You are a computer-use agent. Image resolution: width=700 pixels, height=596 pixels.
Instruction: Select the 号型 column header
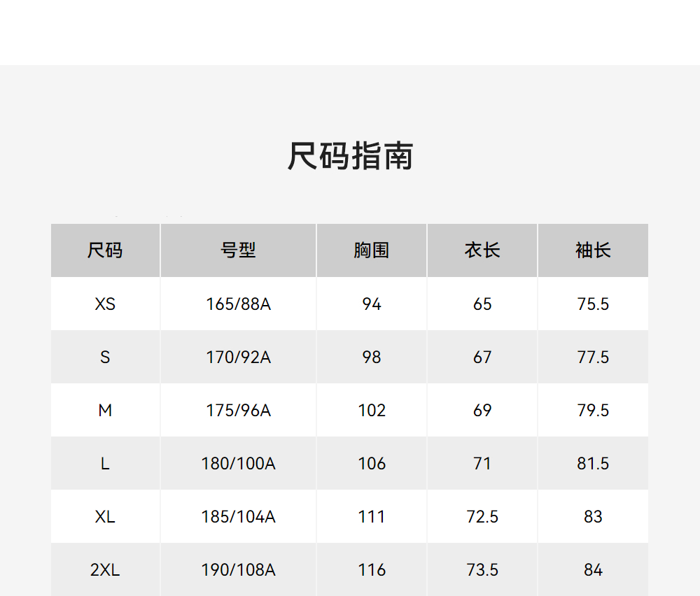(238, 250)
